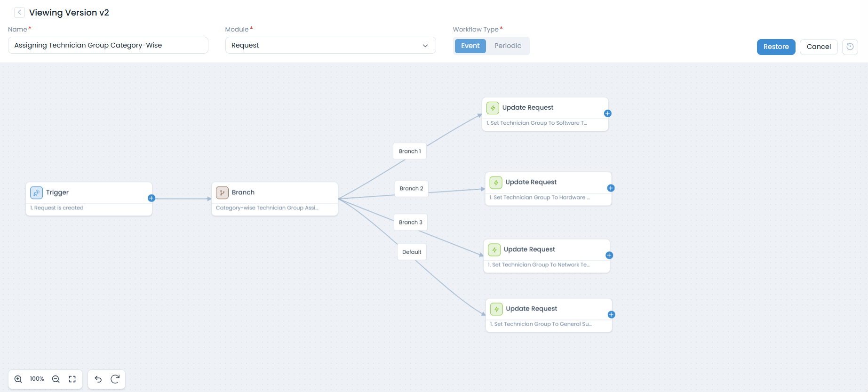Click the fit-to-screen icon in the zoom toolbar
868x392 pixels.
(72, 379)
